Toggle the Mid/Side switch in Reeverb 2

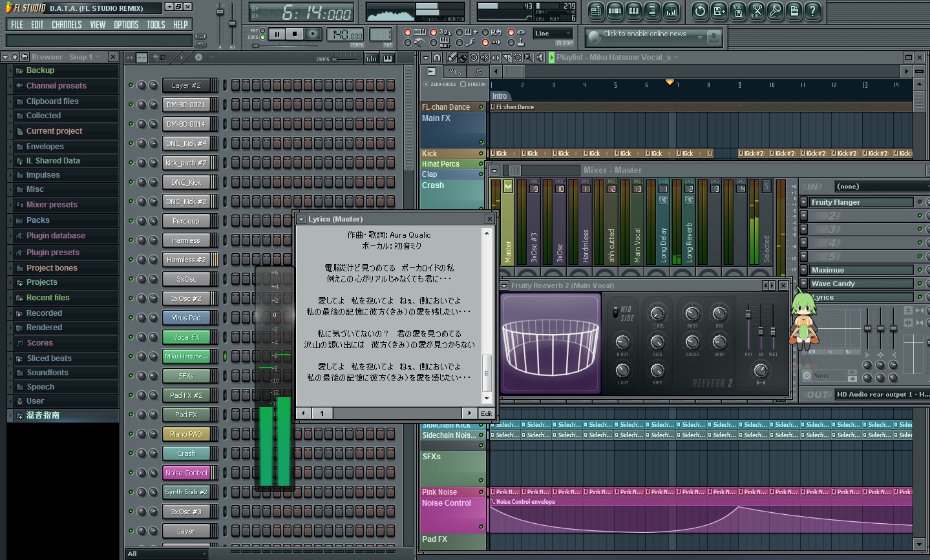coord(616,313)
